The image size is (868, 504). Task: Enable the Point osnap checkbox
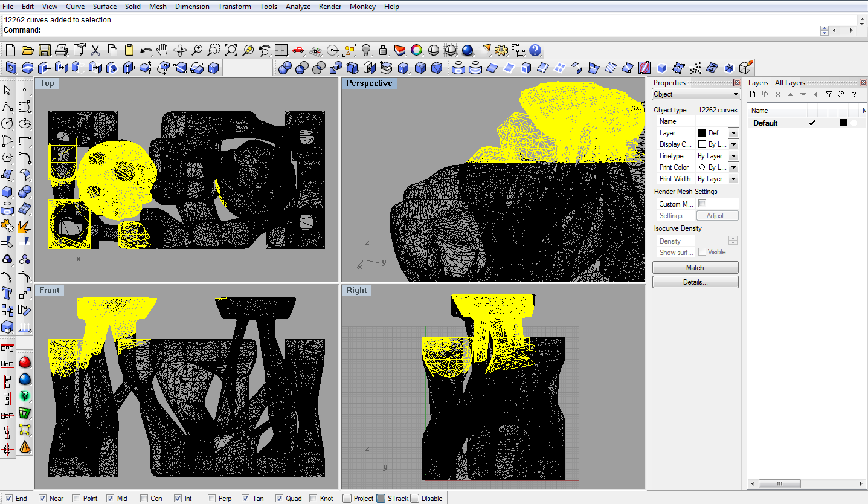click(77, 499)
